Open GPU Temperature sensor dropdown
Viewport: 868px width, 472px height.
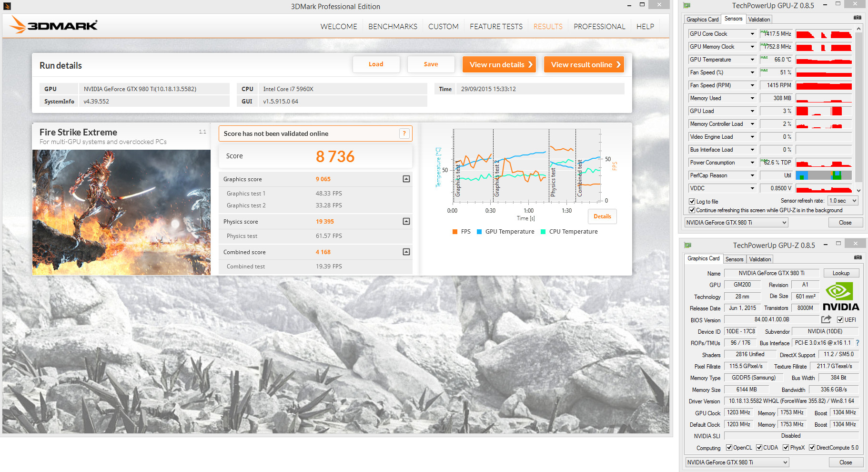[x=752, y=60]
